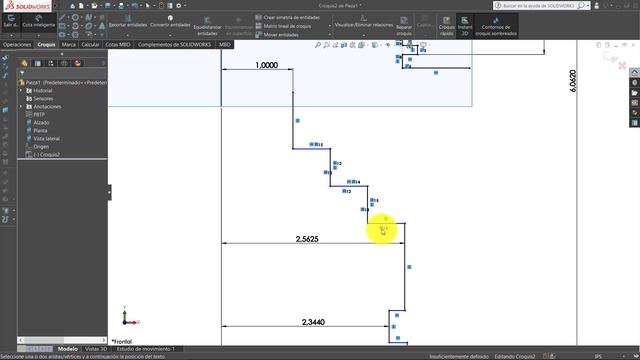Image resolution: width=640 pixels, height=360 pixels.
Task: Click the Save icon in title bar
Action: click(x=108, y=6)
